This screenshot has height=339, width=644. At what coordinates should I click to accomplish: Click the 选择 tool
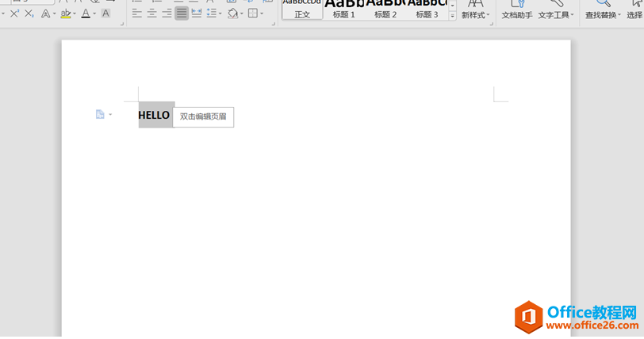tap(634, 10)
